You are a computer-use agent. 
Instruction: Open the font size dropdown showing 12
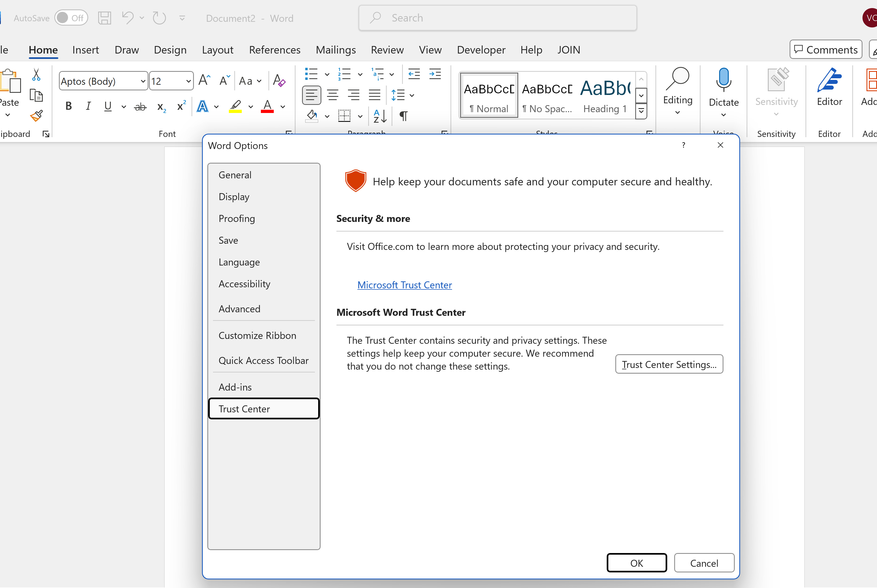click(188, 82)
